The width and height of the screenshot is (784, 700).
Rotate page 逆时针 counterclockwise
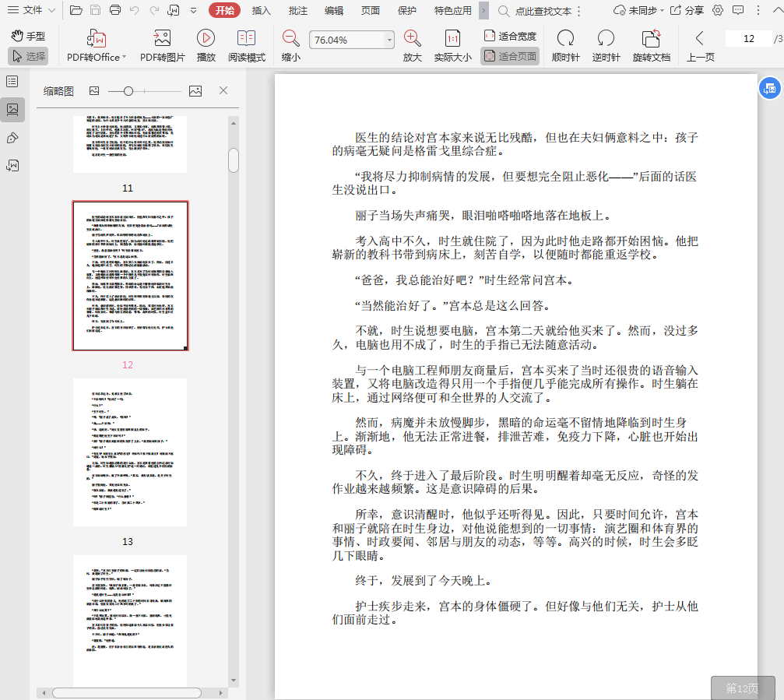point(606,45)
